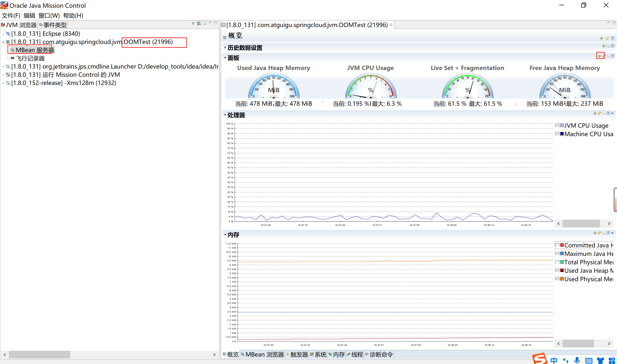Expand 运行 Mission Control 的 JVM node
The height and width of the screenshot is (364, 617).
[x=3, y=75]
